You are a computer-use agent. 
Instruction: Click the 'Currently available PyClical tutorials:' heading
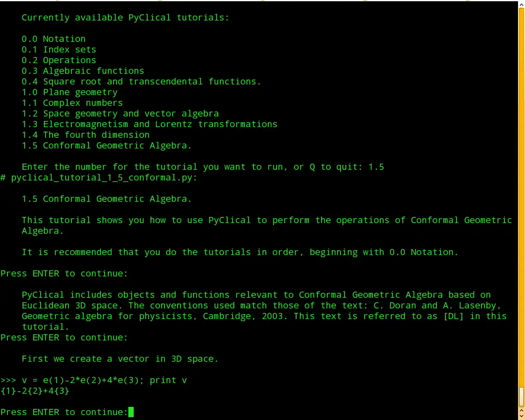pos(125,18)
